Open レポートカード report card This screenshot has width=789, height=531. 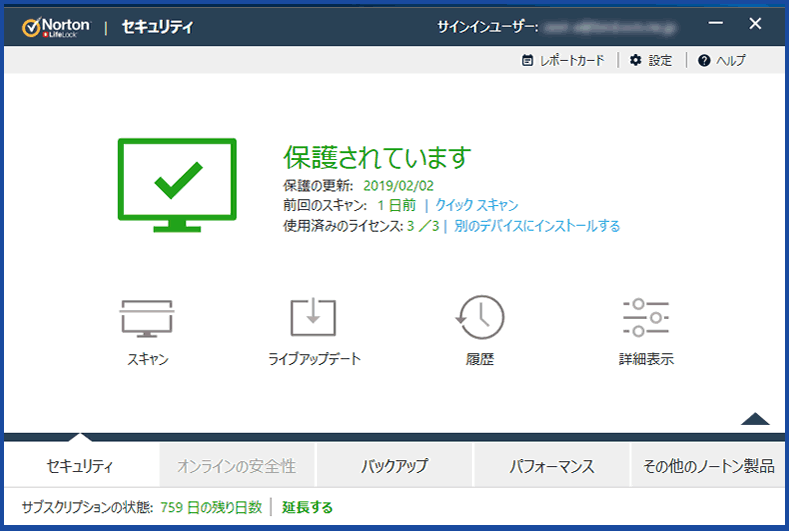pyautogui.click(x=563, y=60)
